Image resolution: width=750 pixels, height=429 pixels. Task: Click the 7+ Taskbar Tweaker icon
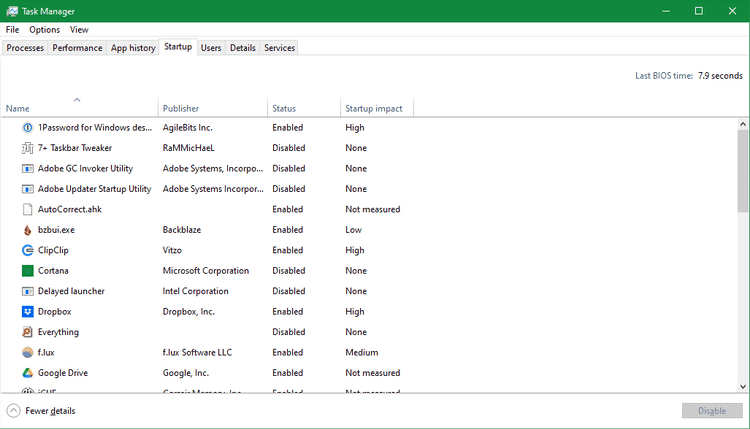point(28,148)
